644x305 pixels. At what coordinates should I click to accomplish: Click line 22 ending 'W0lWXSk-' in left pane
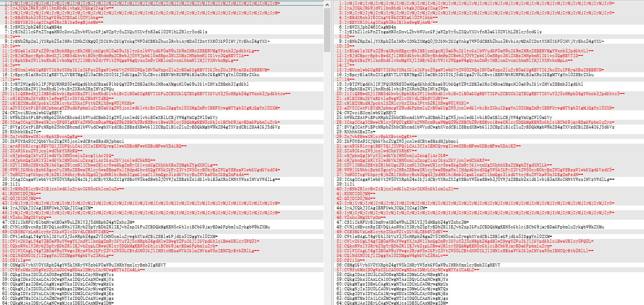pos(72,103)
